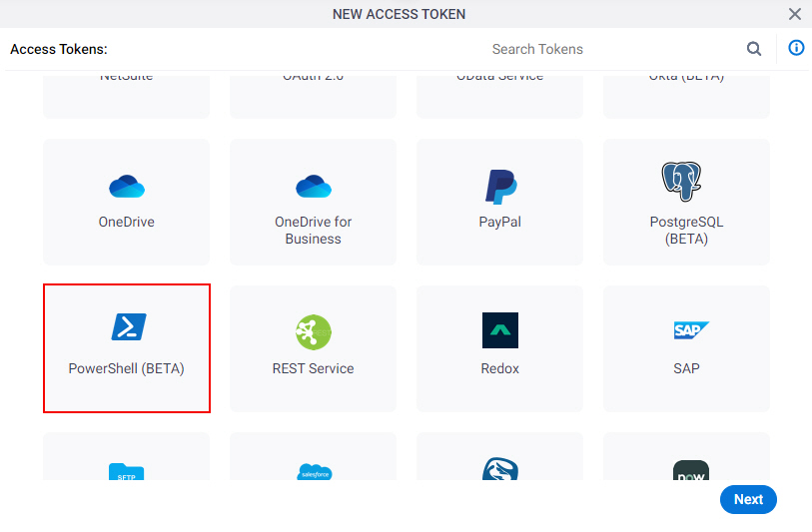
Task: Click the 'SAP' label text
Action: 687,368
